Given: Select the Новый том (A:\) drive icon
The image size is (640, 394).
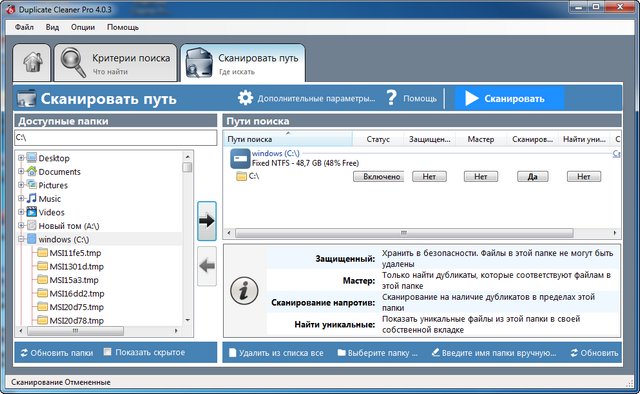Looking at the screenshot, I should (x=31, y=225).
